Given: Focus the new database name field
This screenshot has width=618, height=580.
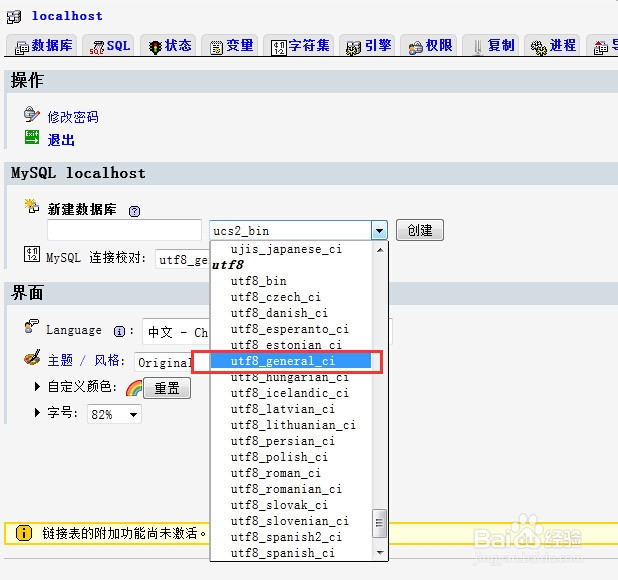Looking at the screenshot, I should pyautogui.click(x=125, y=230).
